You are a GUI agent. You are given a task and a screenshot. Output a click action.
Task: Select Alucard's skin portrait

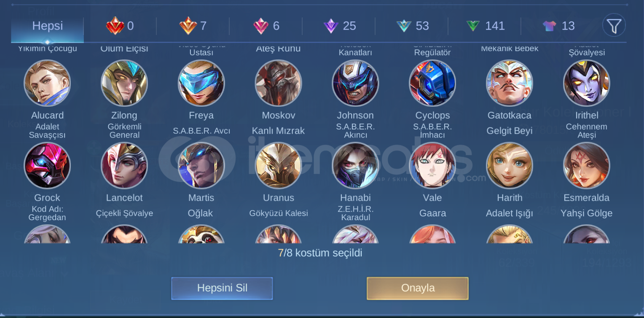point(47,83)
